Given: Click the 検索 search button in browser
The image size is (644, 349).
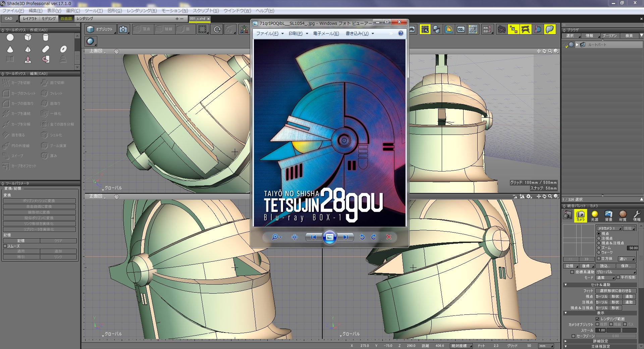Looking at the screenshot, I should pyautogui.click(x=629, y=36).
